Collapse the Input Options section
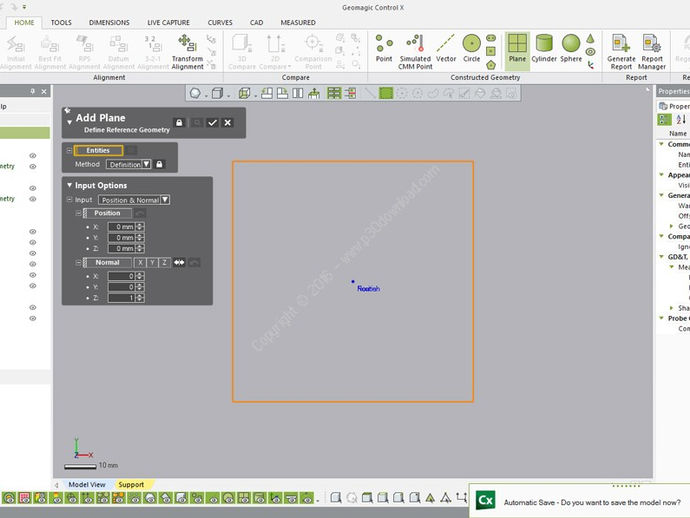 tap(69, 185)
